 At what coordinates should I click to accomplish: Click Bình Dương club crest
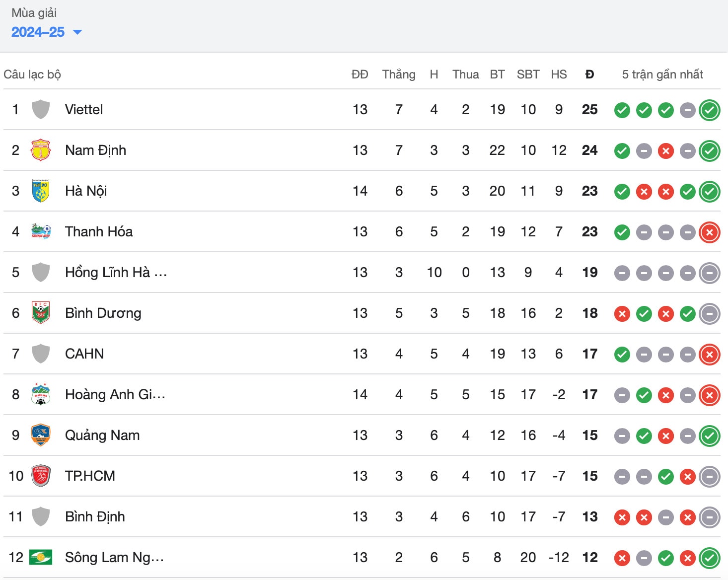tap(40, 313)
